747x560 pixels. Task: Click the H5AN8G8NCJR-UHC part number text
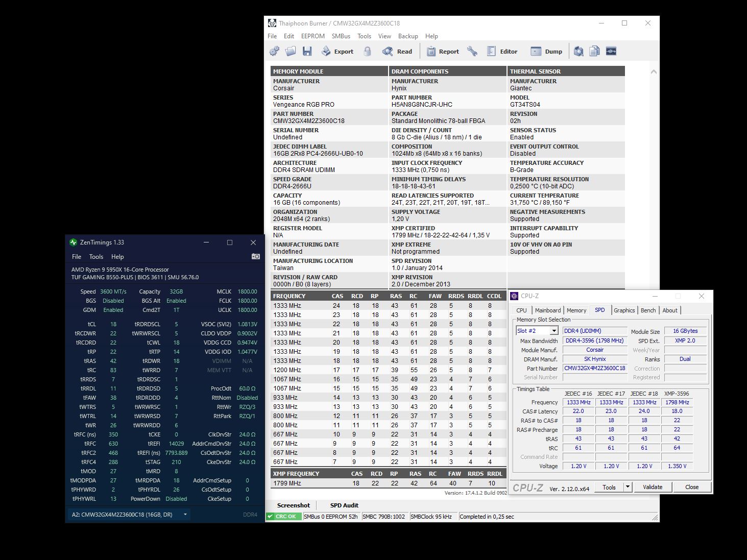coord(422,105)
